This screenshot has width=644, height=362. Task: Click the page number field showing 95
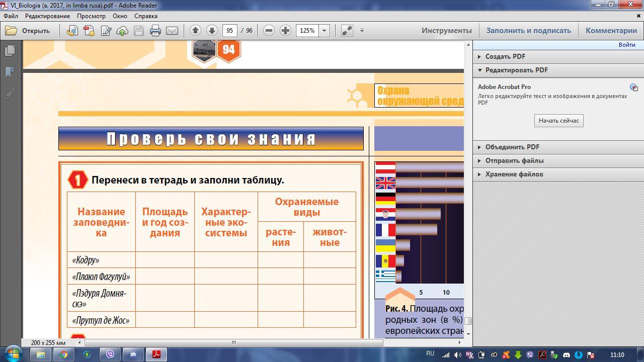pos(230,31)
